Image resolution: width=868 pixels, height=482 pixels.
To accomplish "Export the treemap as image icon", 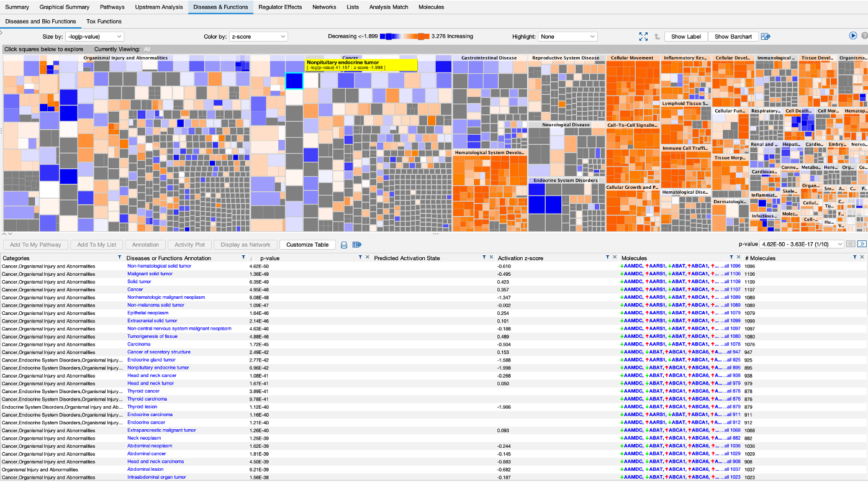I will pos(766,37).
